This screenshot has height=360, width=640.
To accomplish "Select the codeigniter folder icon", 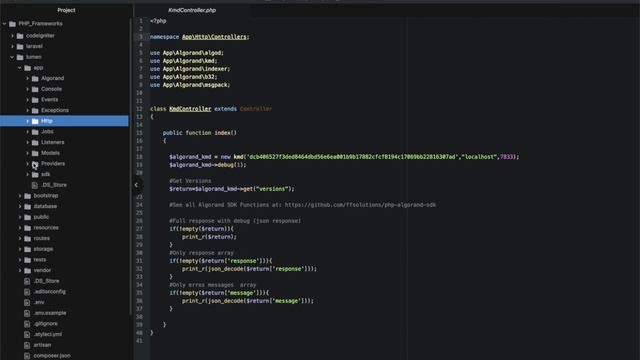I will (20, 36).
